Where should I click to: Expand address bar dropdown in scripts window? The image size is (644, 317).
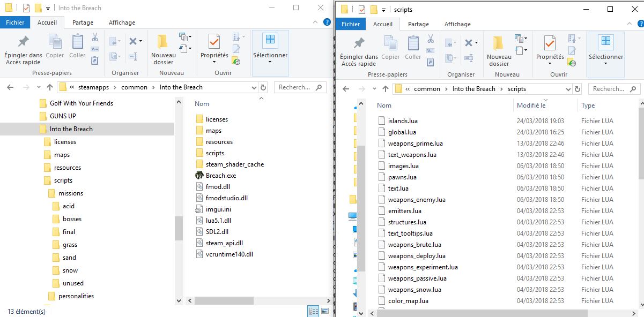568,89
